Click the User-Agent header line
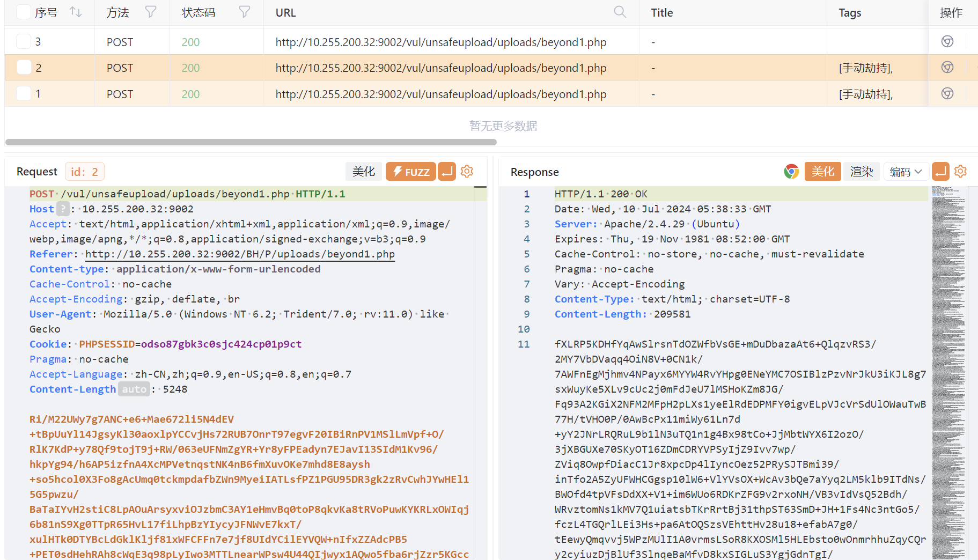Screen dimensions: 978x560 [239, 321]
